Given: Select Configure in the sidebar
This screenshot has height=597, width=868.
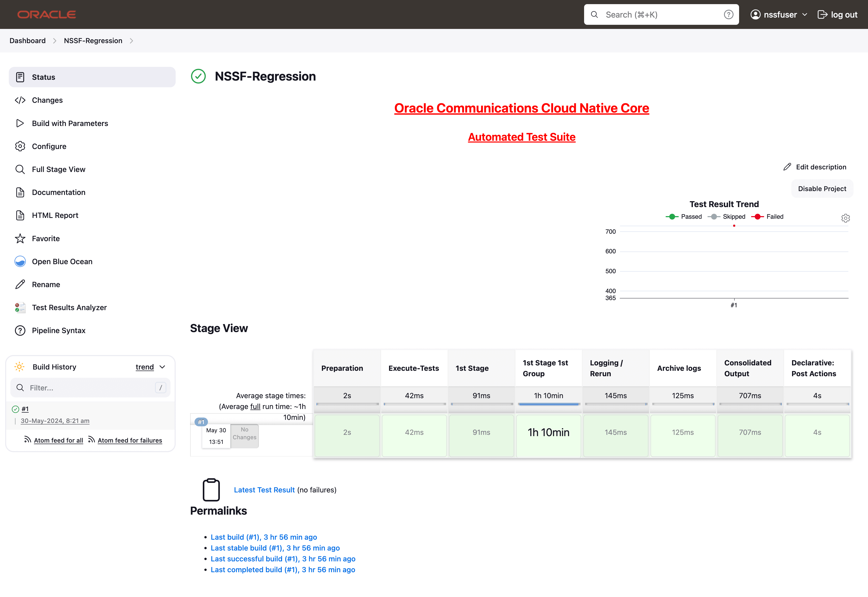Looking at the screenshot, I should [49, 146].
